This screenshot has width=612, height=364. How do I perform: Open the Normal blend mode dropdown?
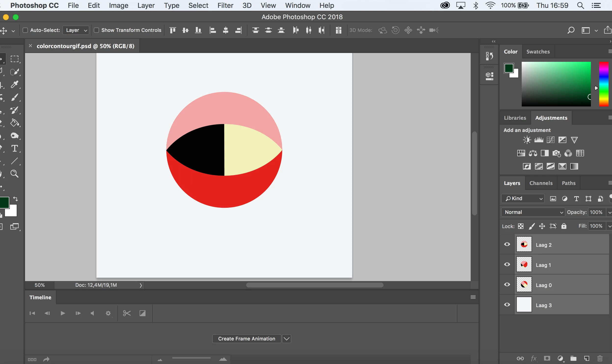(533, 212)
